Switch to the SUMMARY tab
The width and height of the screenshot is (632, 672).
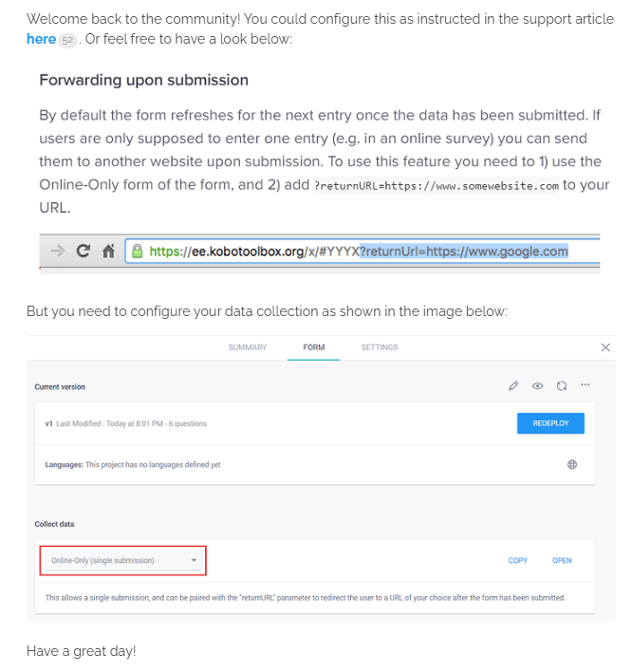[x=247, y=347]
